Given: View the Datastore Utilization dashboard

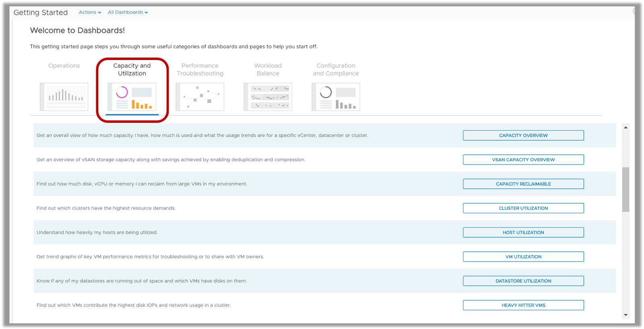Looking at the screenshot, I should click(x=523, y=281).
